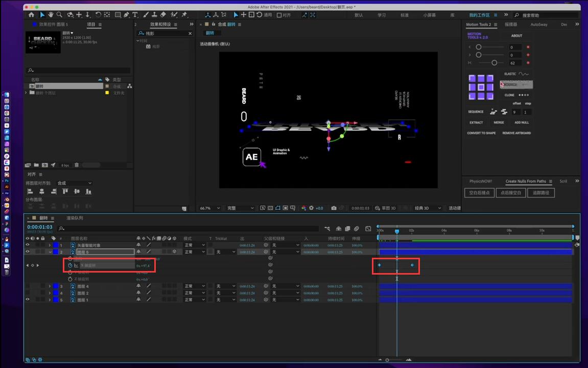
Task: Hide layer 2 图层 5 visibility eye
Action: [28, 252]
